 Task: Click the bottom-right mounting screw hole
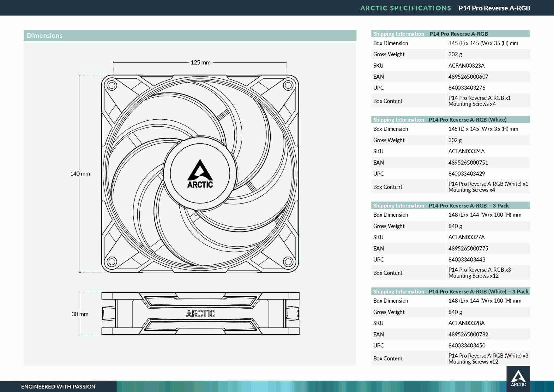288,262
